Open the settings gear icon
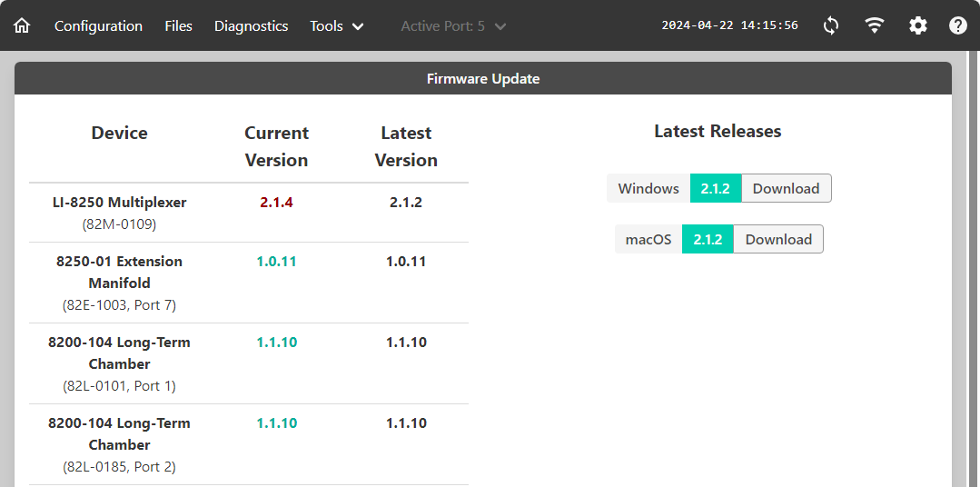The height and width of the screenshot is (487, 980). click(x=918, y=25)
